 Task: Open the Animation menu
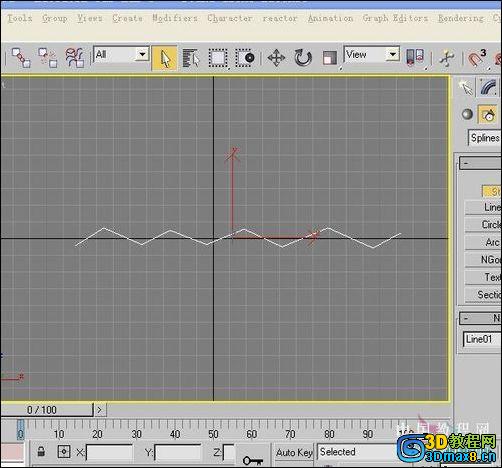pos(330,18)
